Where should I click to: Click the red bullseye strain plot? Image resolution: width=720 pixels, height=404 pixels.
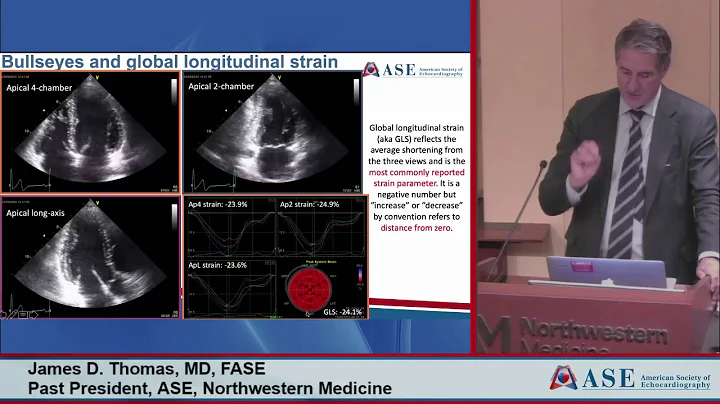tap(309, 288)
